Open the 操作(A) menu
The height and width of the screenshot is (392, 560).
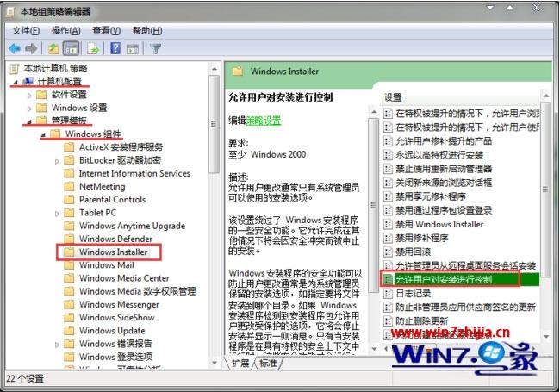point(65,31)
